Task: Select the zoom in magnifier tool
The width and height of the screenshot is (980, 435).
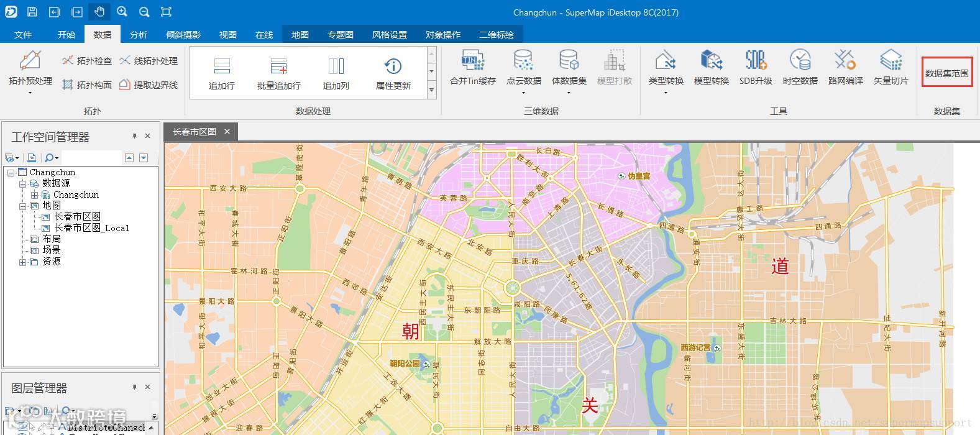Action: pyautogui.click(x=122, y=12)
